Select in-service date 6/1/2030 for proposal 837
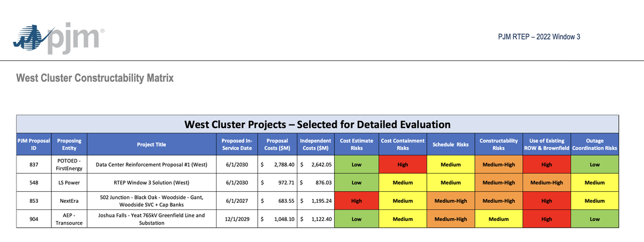 [x=237, y=164]
